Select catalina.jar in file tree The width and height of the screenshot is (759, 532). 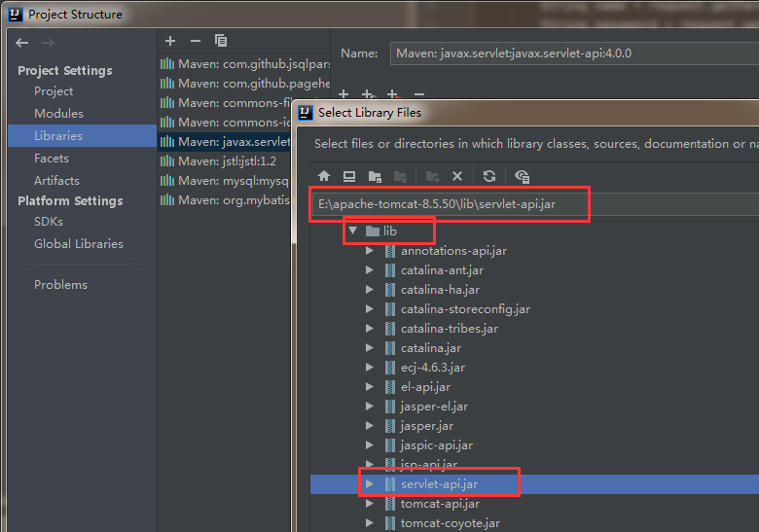[x=431, y=348]
